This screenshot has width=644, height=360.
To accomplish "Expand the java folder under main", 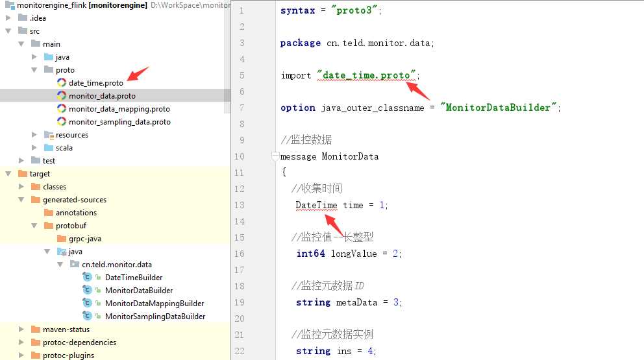I will point(34,56).
